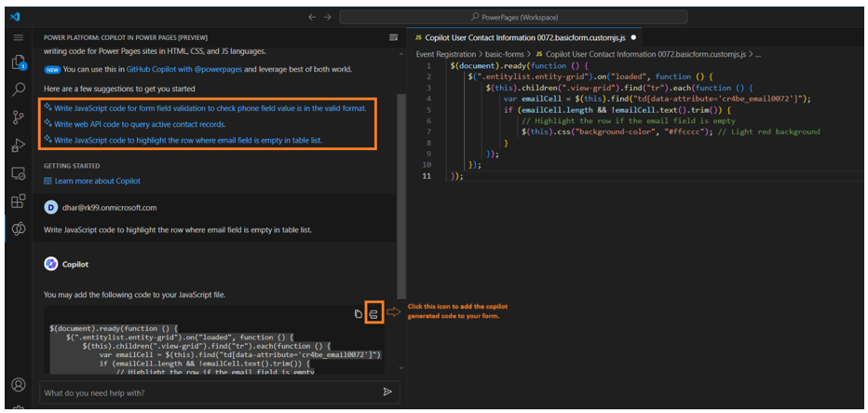Click the 'dhar@rk99.onmicrosoft.com' user name

click(109, 208)
